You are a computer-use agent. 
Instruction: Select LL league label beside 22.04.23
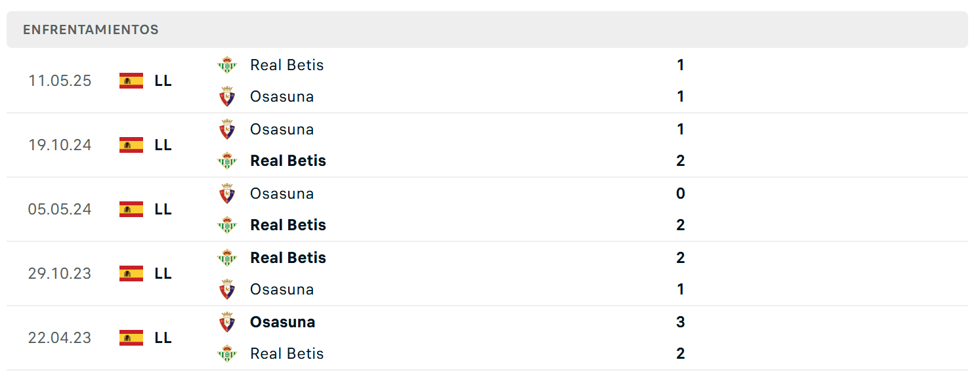(163, 338)
